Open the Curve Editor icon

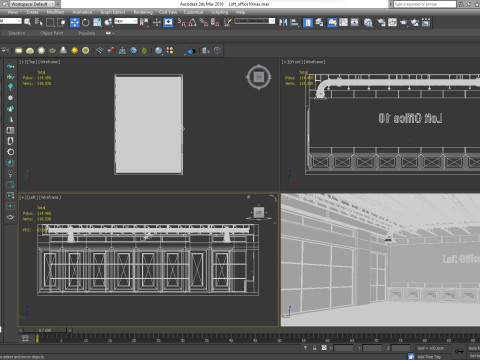343,22
